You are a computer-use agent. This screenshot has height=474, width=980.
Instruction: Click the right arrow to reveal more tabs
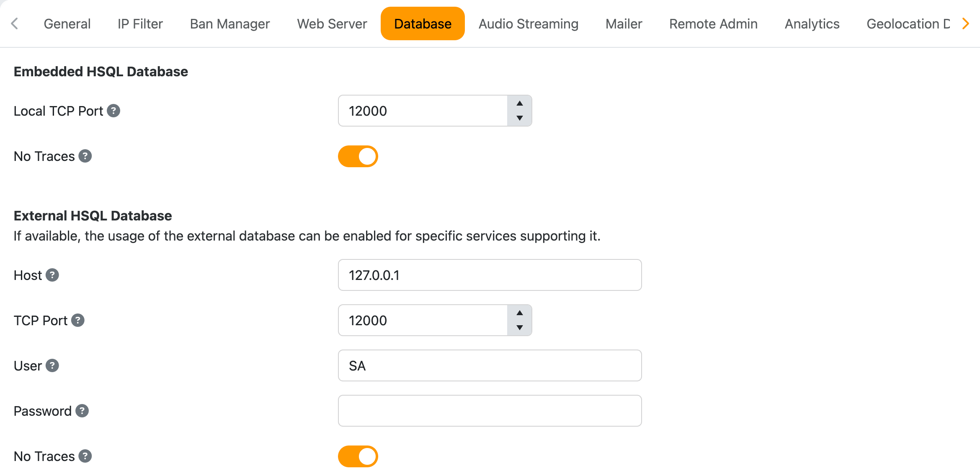point(966,23)
